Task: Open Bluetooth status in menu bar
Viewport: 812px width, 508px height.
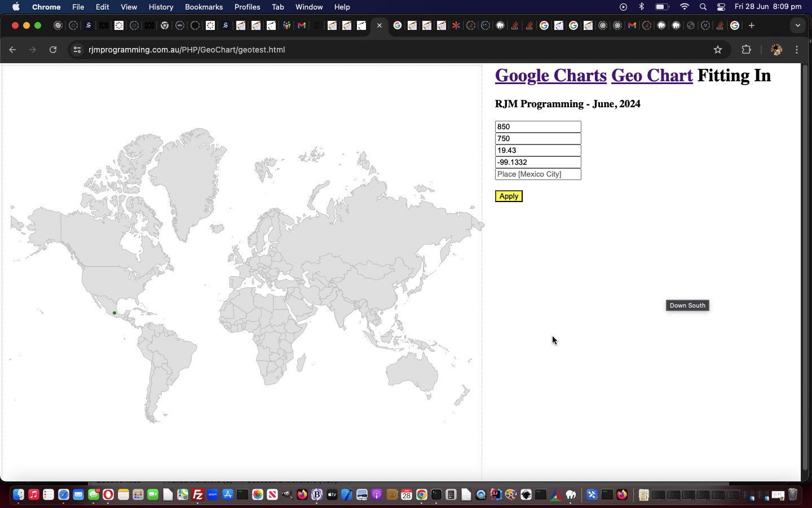Action: point(641,7)
